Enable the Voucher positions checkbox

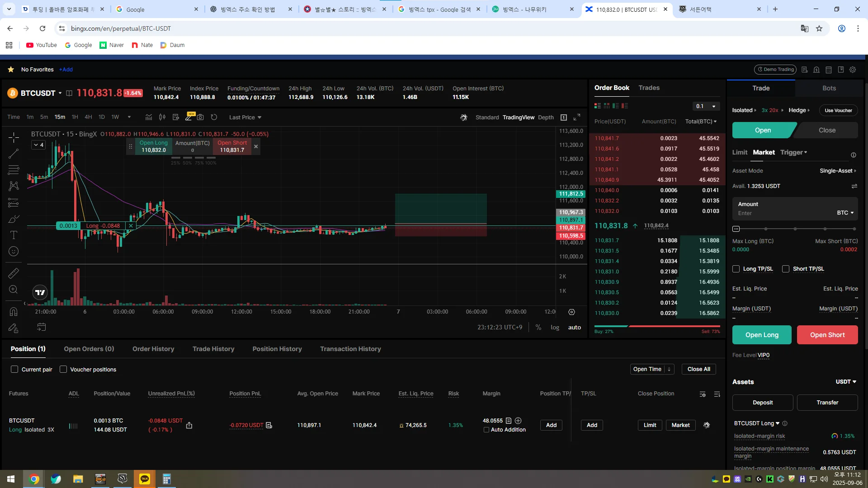pyautogui.click(x=63, y=369)
